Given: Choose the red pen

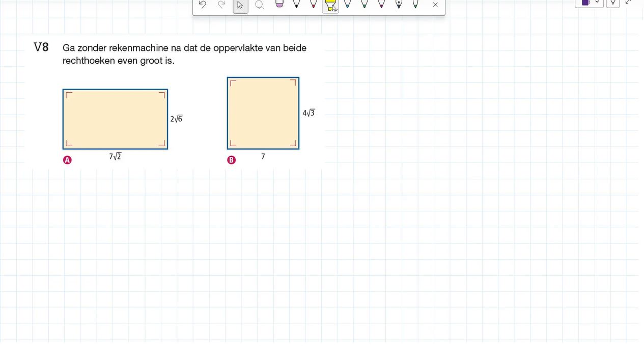Looking at the screenshot, I should point(314,4).
